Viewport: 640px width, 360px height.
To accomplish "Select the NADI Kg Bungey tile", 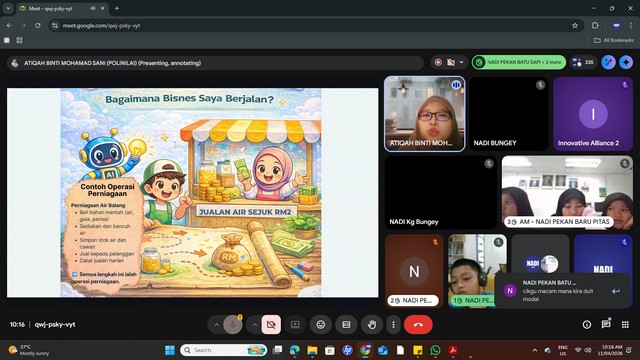I will click(x=441, y=192).
